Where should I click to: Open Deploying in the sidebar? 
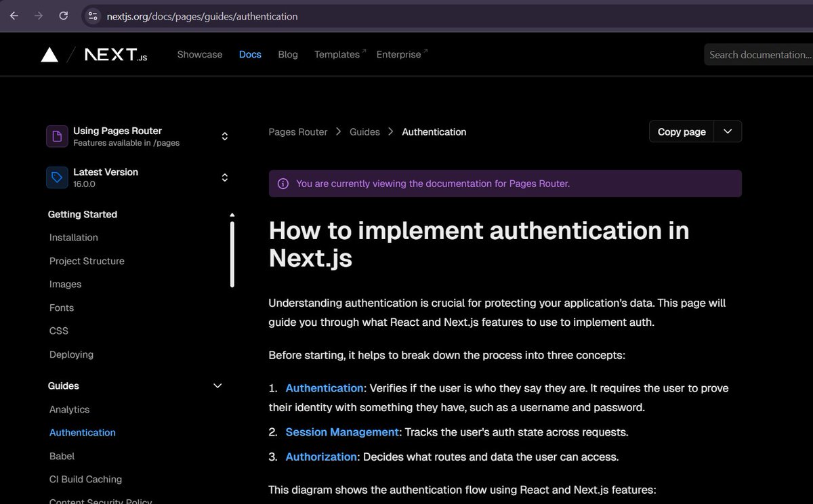pos(71,354)
